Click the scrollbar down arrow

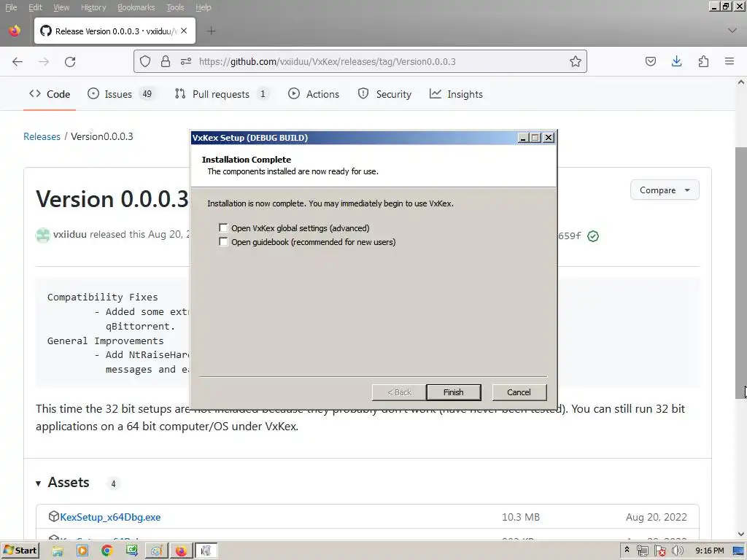click(741, 534)
